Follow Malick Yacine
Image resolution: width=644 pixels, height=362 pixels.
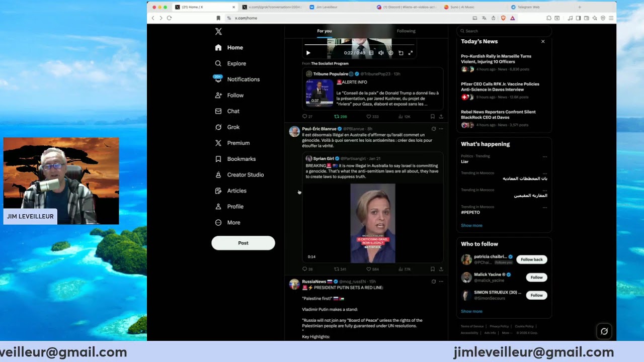(x=536, y=278)
